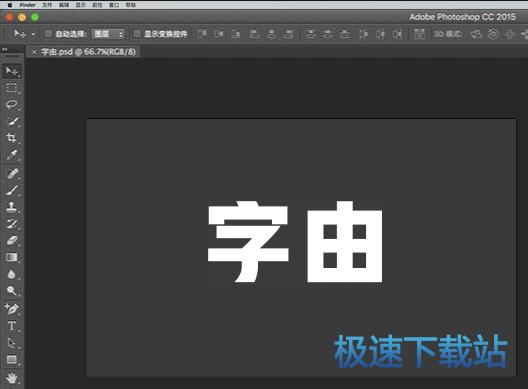Select the Move tool in the toolbox

tap(12, 71)
